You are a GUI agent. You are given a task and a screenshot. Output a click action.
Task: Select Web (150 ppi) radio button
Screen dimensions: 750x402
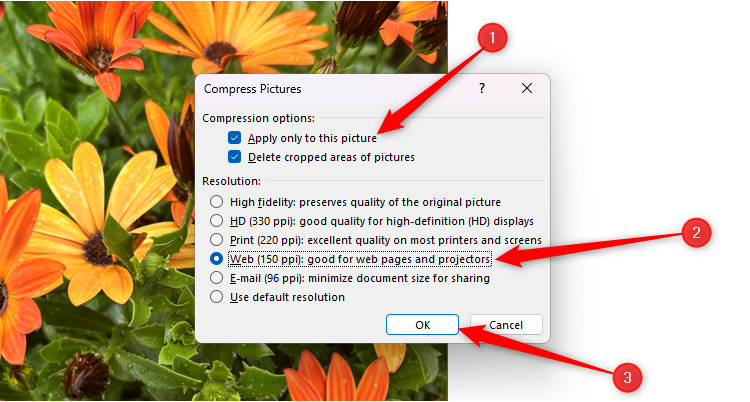[216, 259]
